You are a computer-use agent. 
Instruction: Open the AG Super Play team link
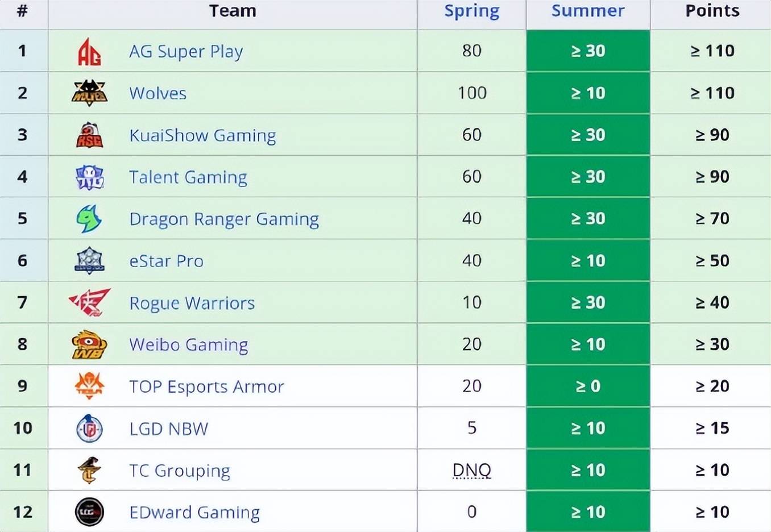coord(186,52)
